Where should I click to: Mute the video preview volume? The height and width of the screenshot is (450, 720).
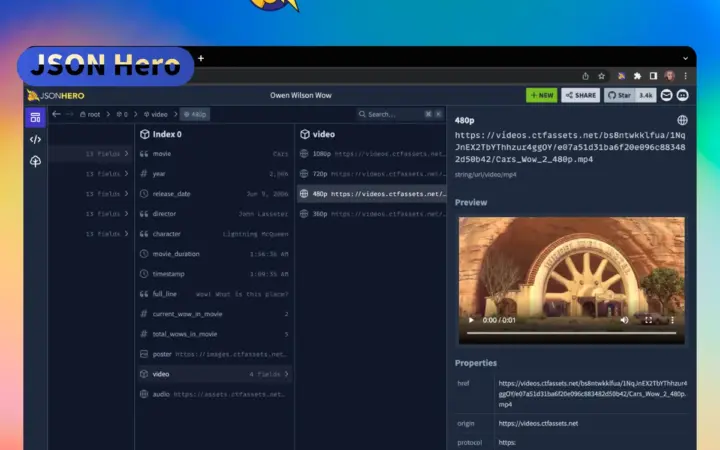tap(624, 320)
